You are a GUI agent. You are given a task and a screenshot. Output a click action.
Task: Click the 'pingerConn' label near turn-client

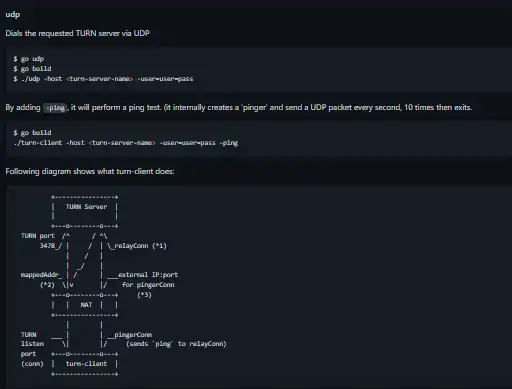coord(133,334)
